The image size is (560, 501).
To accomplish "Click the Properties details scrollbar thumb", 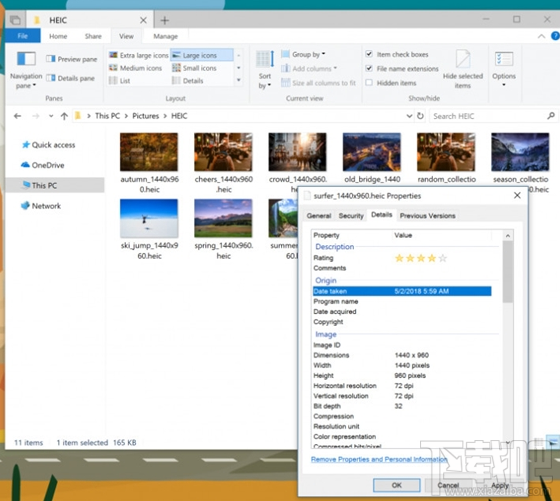I will tap(508, 272).
